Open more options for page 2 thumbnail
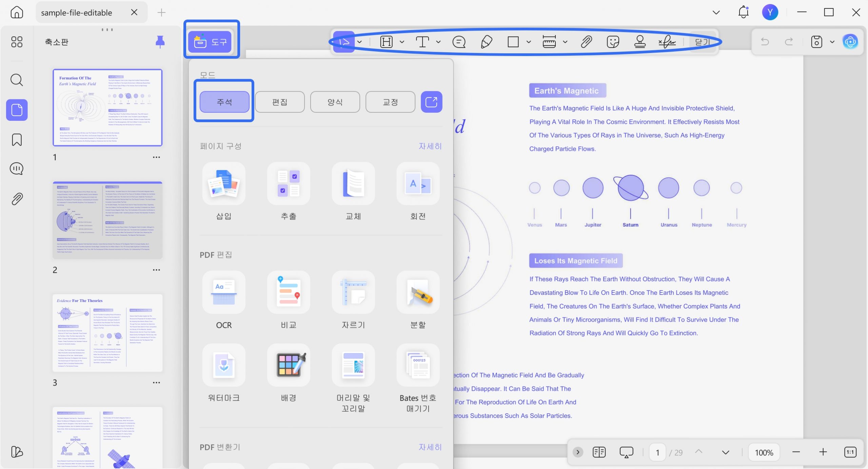 click(156, 270)
